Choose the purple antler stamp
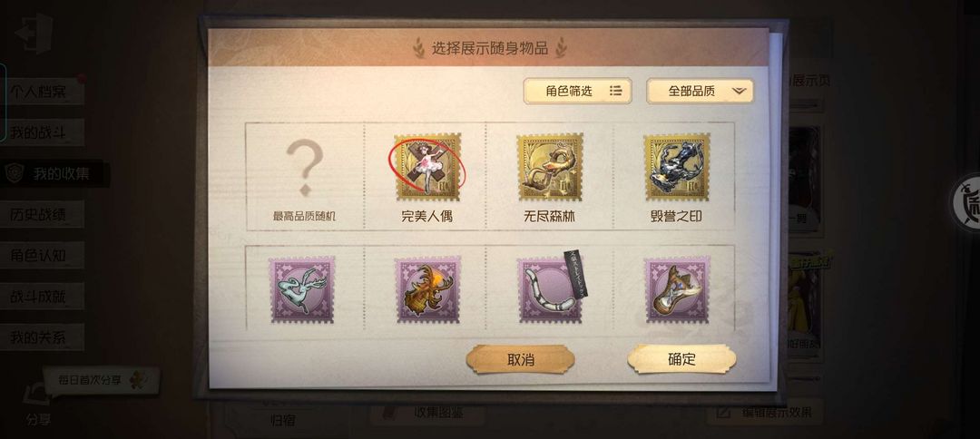 click(428, 289)
